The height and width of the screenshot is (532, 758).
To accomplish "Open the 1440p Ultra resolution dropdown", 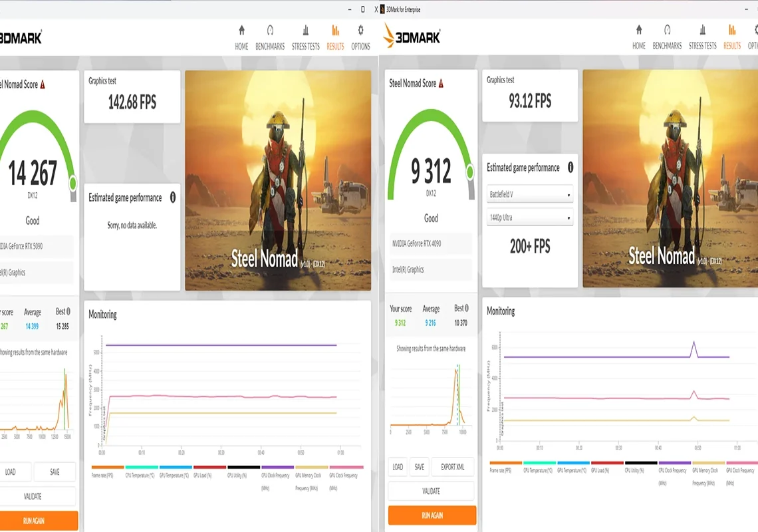I will coord(530,217).
